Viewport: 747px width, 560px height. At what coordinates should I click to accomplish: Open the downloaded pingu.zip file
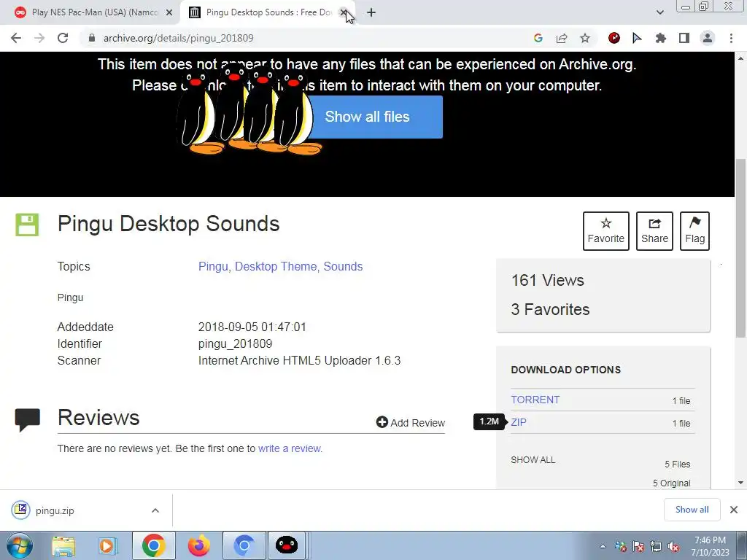(x=55, y=511)
